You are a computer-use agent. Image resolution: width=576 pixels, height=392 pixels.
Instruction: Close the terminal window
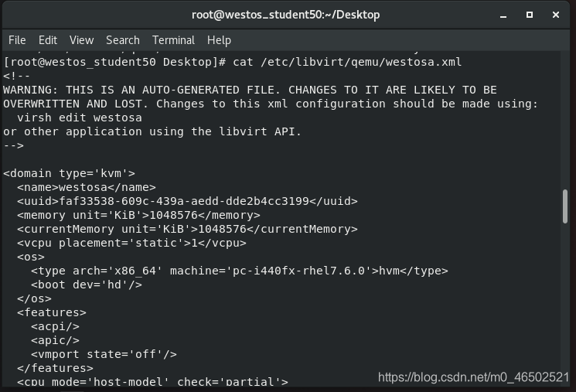click(556, 15)
